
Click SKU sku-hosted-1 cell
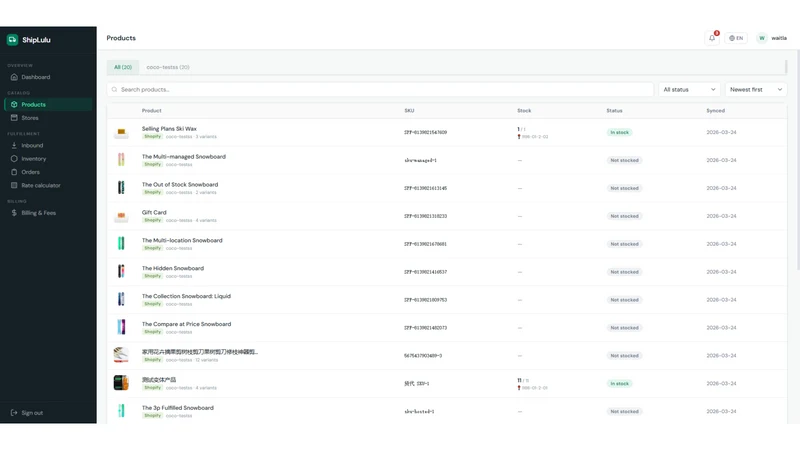coord(419,411)
